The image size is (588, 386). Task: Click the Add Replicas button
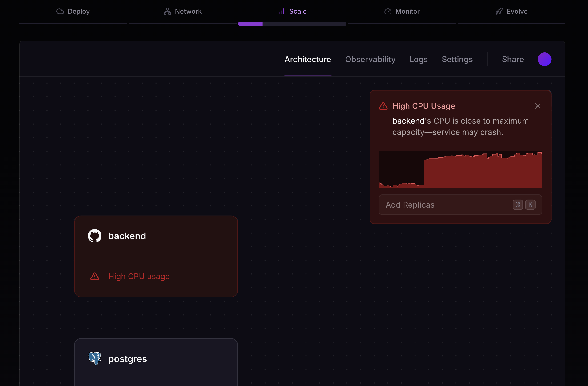pyautogui.click(x=460, y=205)
